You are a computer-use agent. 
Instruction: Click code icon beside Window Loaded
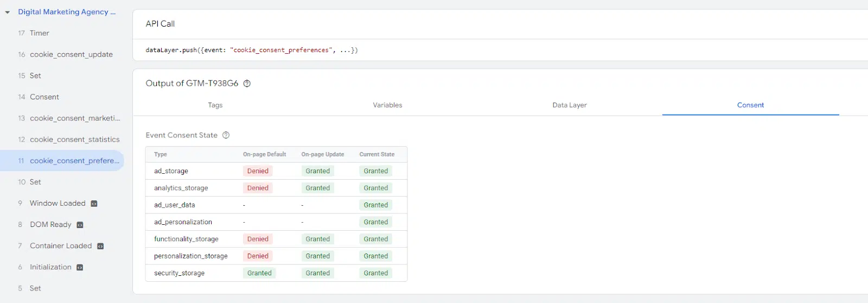point(94,204)
